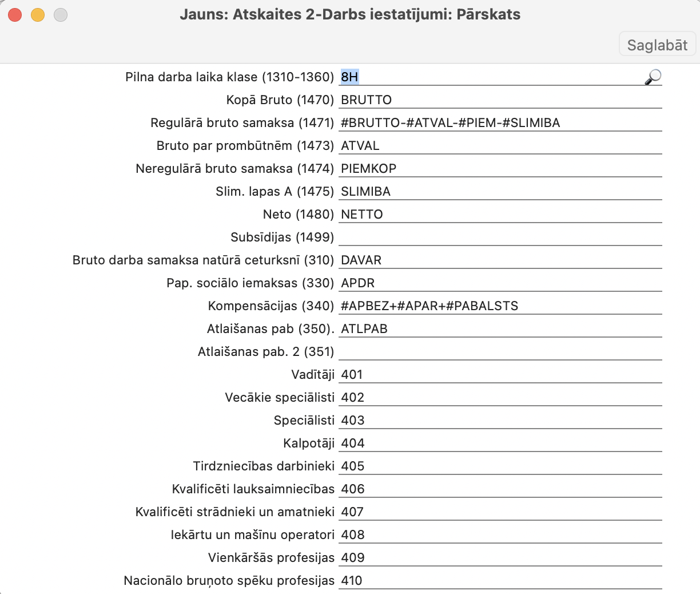Close the Pārskats settings window

tap(15, 15)
